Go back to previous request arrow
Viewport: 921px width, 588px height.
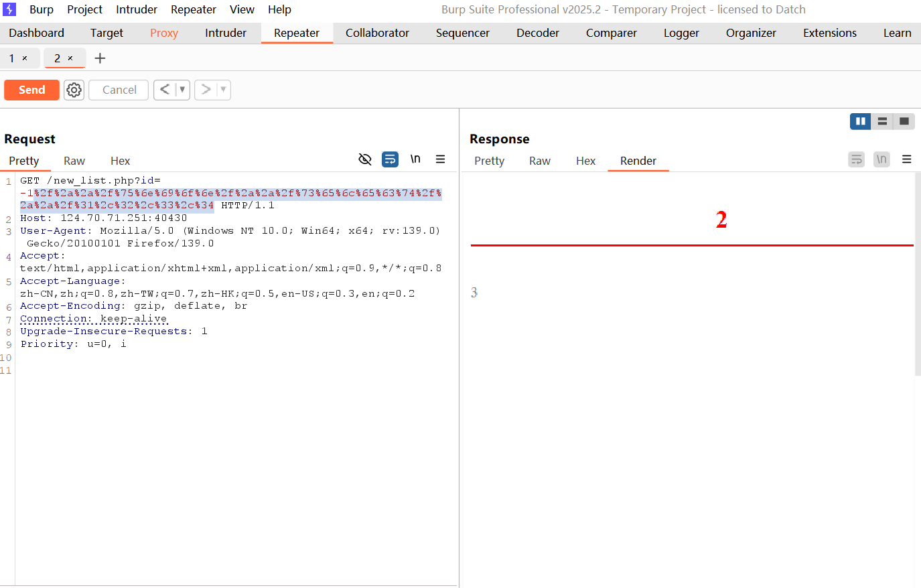(165, 90)
